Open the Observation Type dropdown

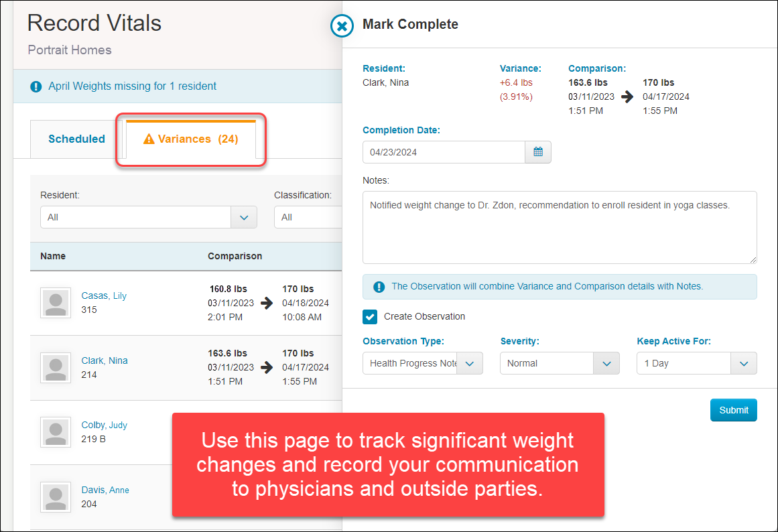point(423,363)
